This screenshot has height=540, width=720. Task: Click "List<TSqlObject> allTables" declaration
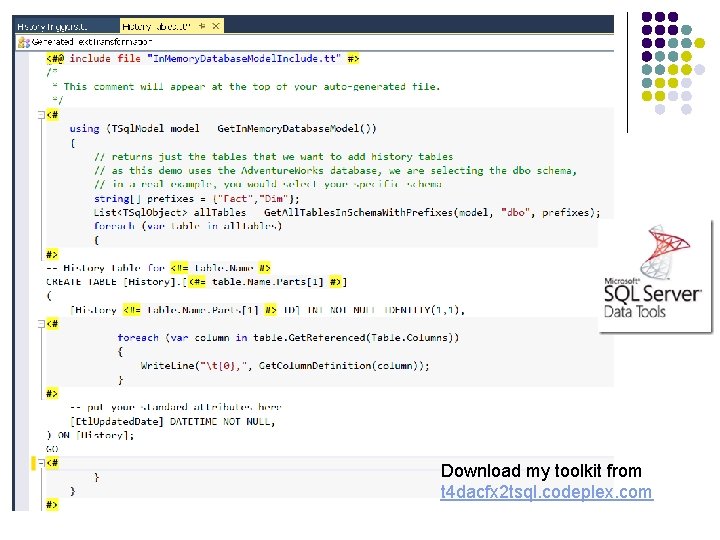[x=170, y=213]
